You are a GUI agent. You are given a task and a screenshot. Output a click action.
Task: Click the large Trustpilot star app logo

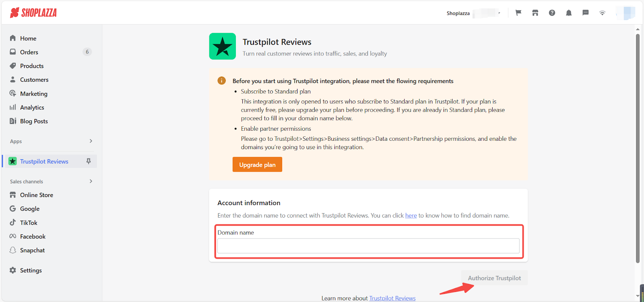(x=223, y=46)
